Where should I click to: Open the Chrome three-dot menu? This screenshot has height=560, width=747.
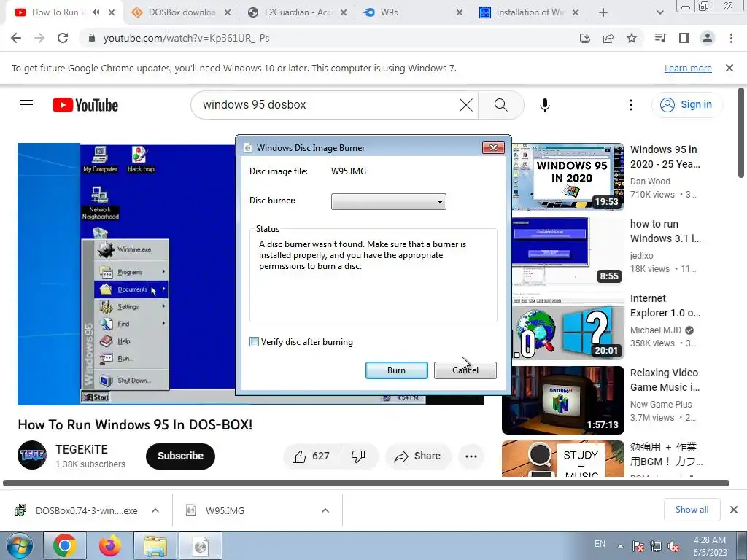click(x=731, y=38)
